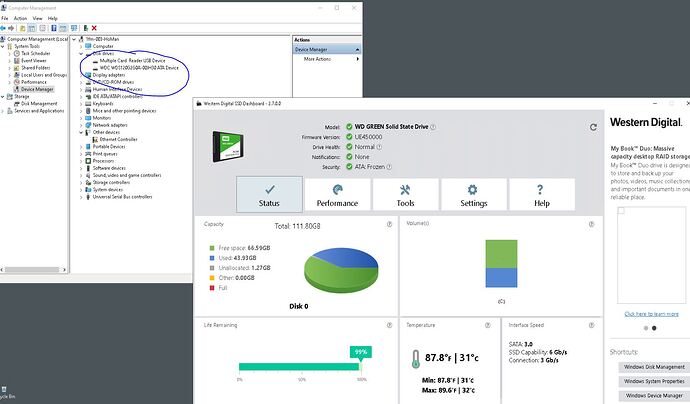The height and width of the screenshot is (404, 690).
Task: Click the console tree horizontal scrollbar right arrow
Action: coord(64,270)
